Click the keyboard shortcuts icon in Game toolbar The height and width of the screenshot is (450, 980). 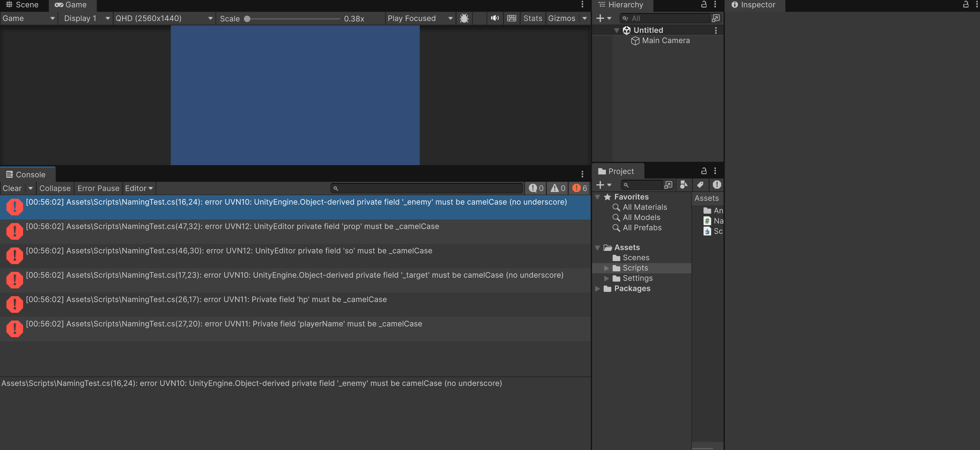click(x=512, y=18)
